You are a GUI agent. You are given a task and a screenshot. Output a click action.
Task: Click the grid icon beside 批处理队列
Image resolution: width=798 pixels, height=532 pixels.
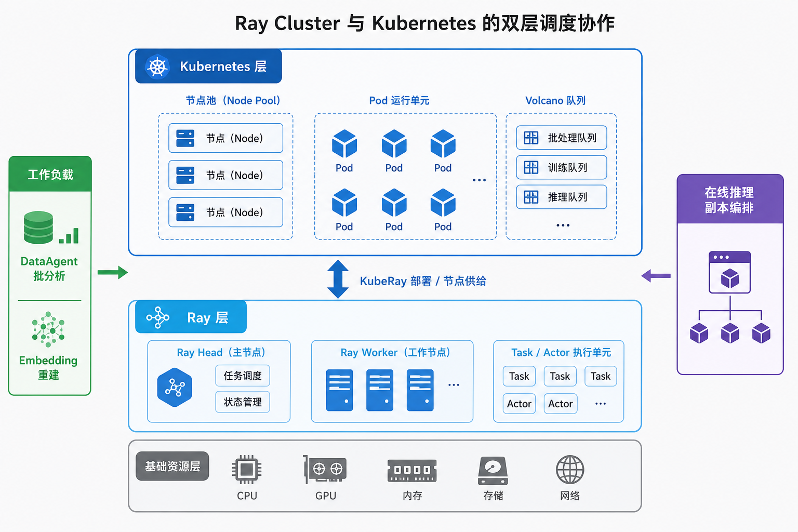[x=531, y=138]
